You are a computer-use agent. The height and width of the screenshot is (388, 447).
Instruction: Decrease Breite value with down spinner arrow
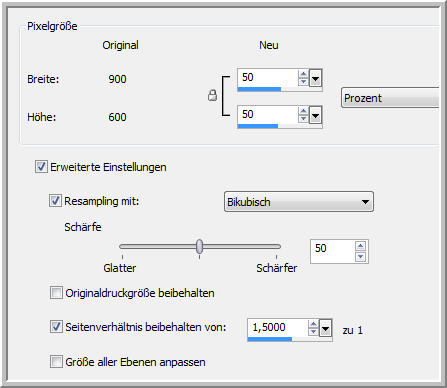pos(303,81)
